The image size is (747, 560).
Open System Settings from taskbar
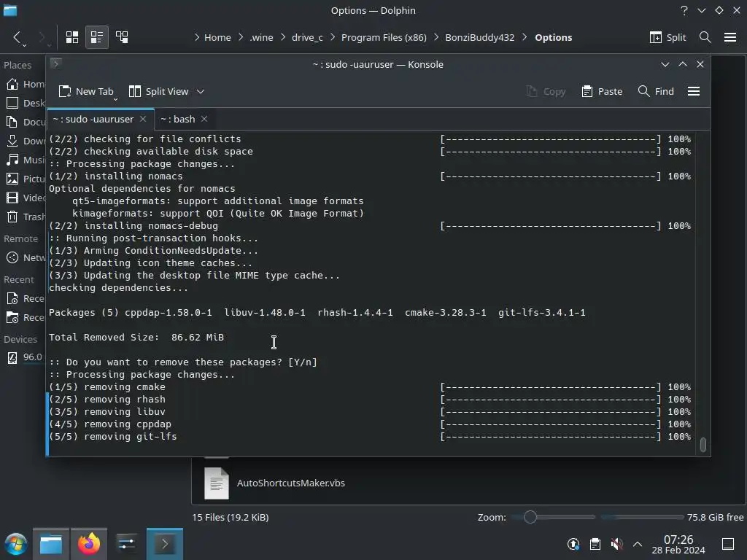(x=126, y=544)
